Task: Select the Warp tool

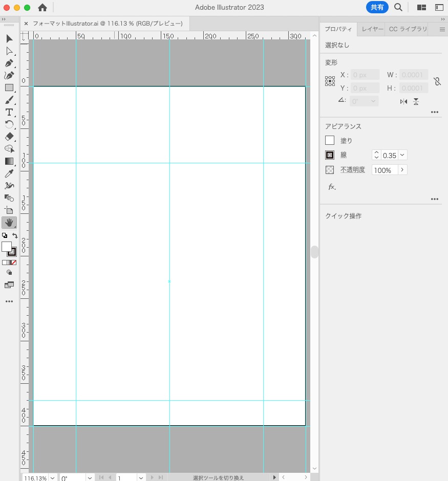Action: 9,186
